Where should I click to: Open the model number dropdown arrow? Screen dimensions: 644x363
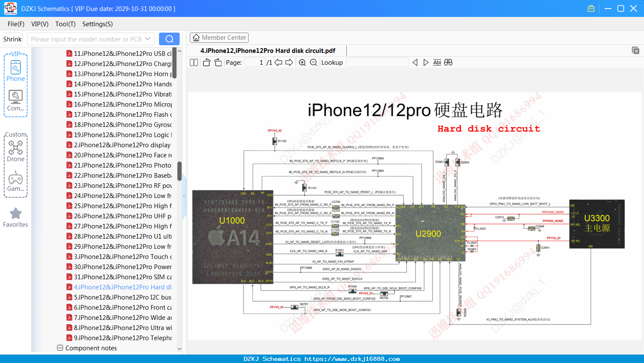coord(148,39)
